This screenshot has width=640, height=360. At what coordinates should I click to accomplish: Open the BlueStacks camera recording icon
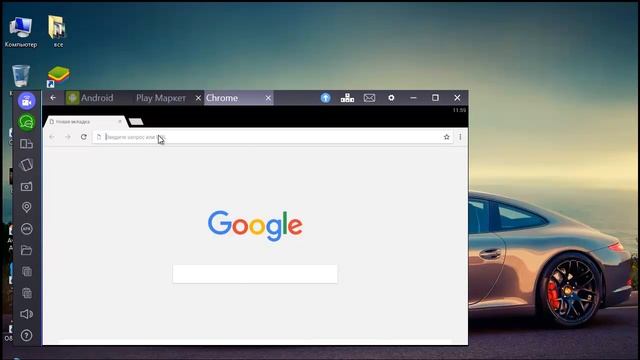pyautogui.click(x=27, y=101)
